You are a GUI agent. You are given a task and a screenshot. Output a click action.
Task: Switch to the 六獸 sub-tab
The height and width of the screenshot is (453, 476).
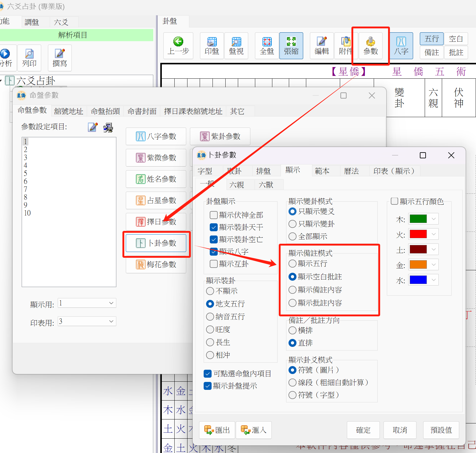click(x=266, y=185)
